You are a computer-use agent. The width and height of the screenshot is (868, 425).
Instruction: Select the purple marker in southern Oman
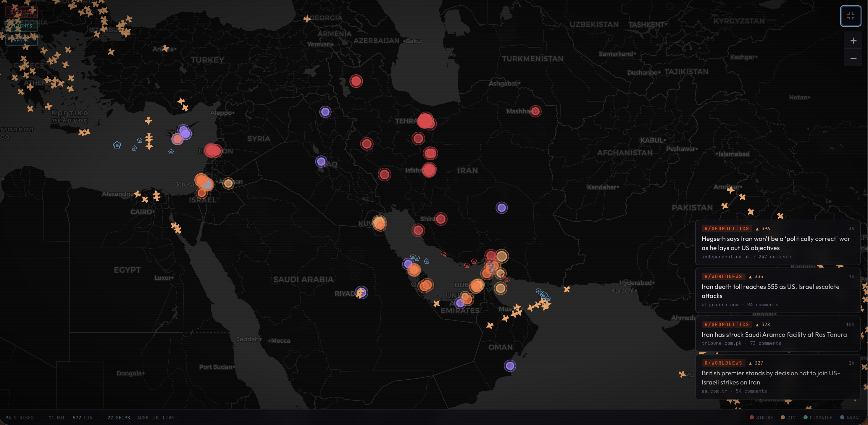[x=509, y=366]
